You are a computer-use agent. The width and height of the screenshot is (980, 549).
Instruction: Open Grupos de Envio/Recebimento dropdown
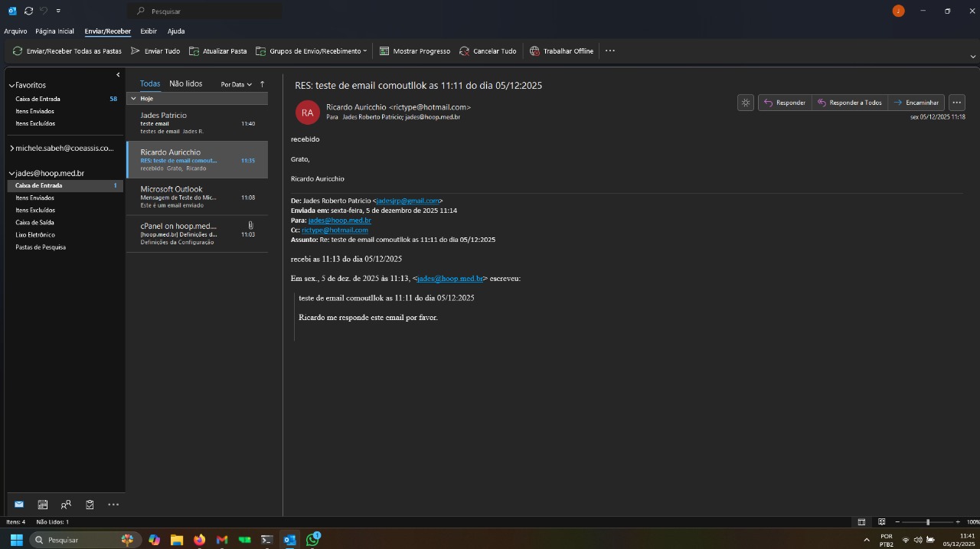[x=311, y=51]
